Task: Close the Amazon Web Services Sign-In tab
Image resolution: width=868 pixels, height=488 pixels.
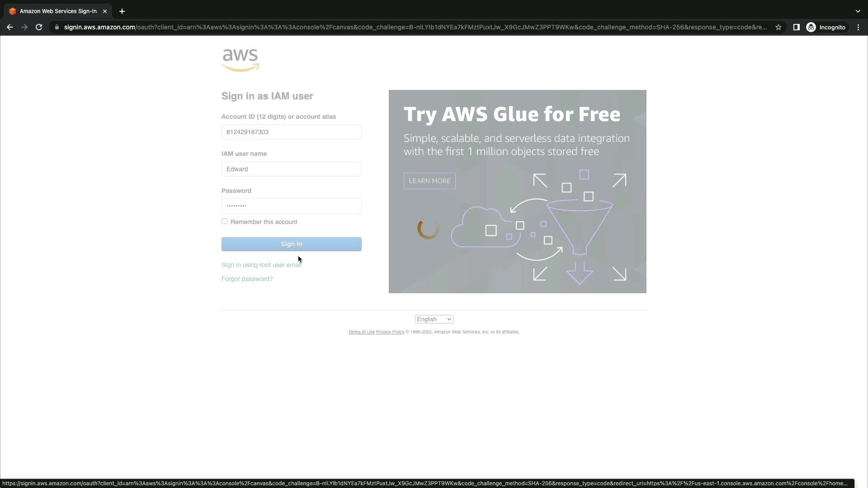Action: (x=105, y=11)
